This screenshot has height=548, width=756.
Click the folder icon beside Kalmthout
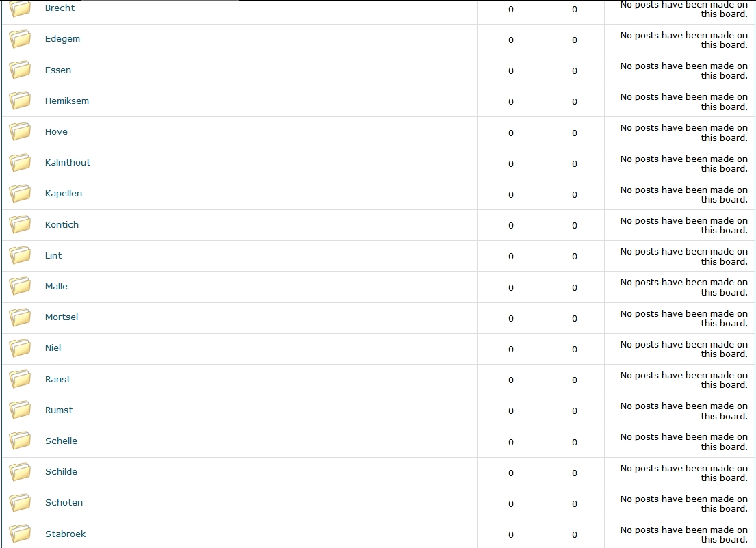21,163
